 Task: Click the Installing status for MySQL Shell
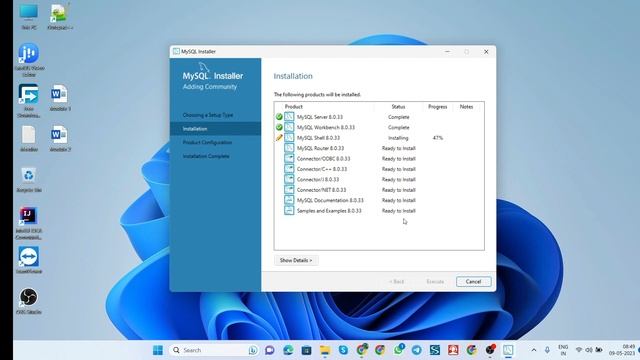398,138
